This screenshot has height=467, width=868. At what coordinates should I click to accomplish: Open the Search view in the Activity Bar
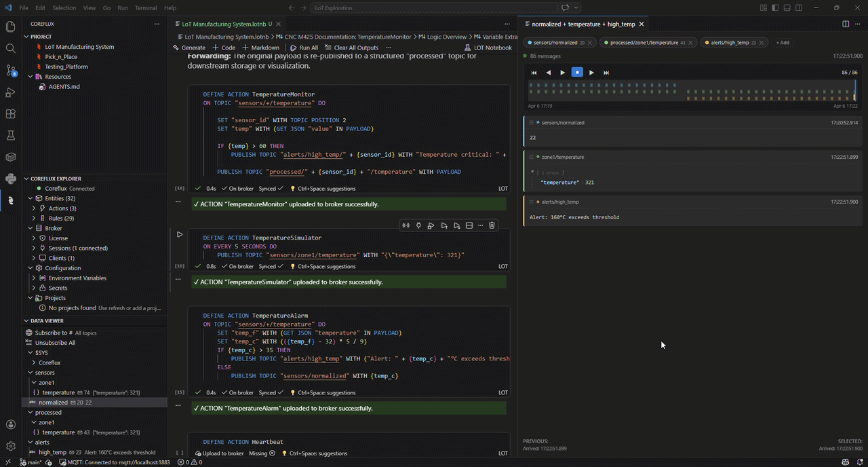coord(10,49)
